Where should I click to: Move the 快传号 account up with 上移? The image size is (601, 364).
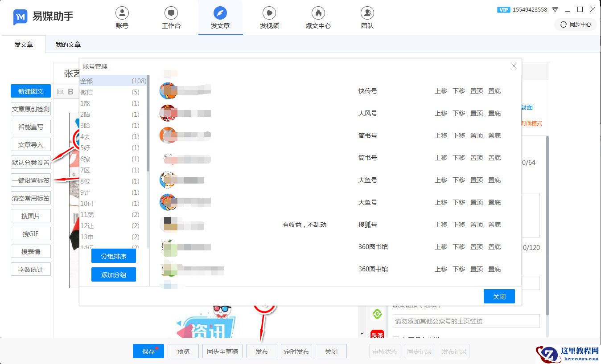(441, 91)
